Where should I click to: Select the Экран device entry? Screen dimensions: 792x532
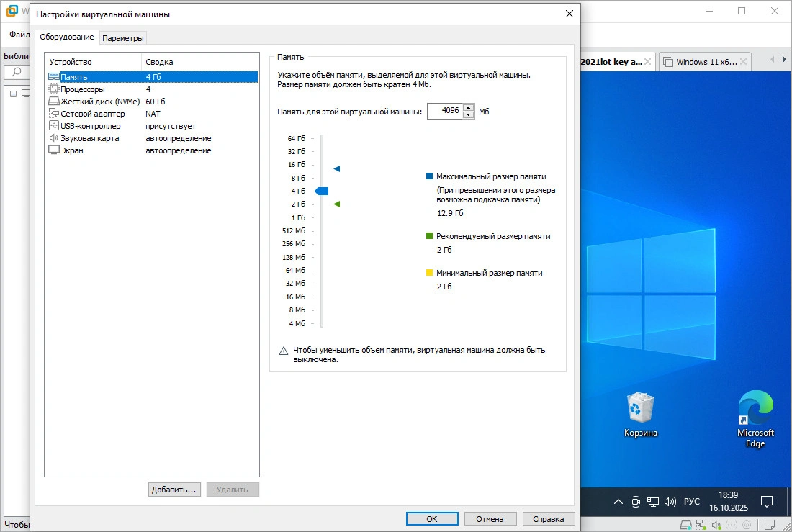(x=72, y=150)
